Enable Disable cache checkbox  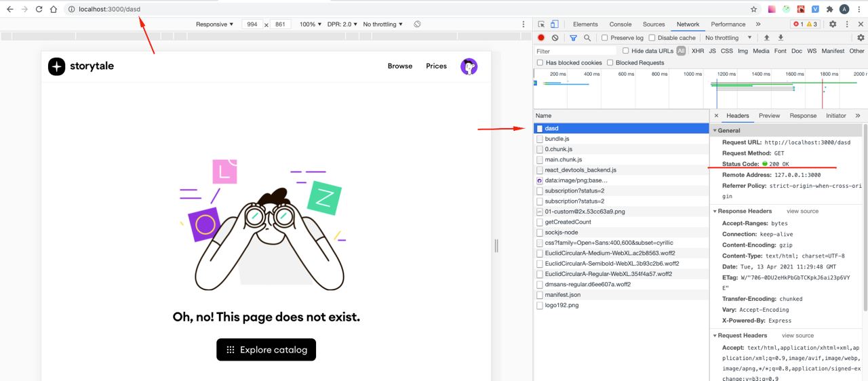(x=652, y=38)
